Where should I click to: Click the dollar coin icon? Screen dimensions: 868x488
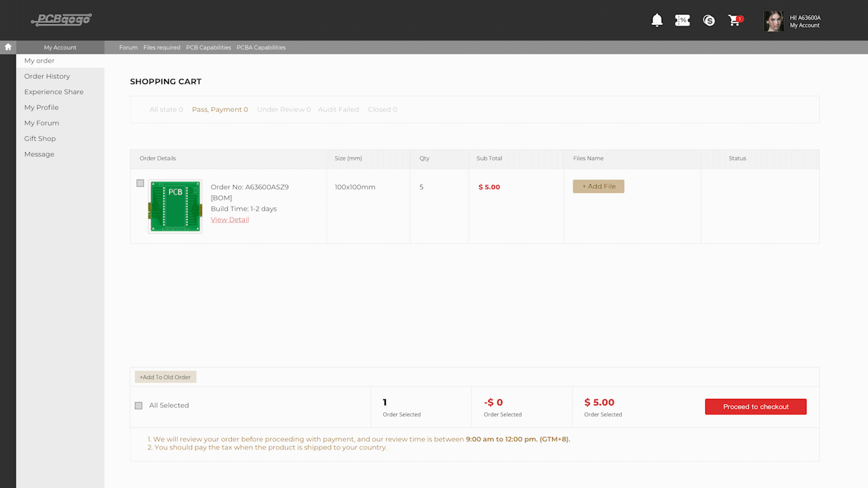coord(709,20)
